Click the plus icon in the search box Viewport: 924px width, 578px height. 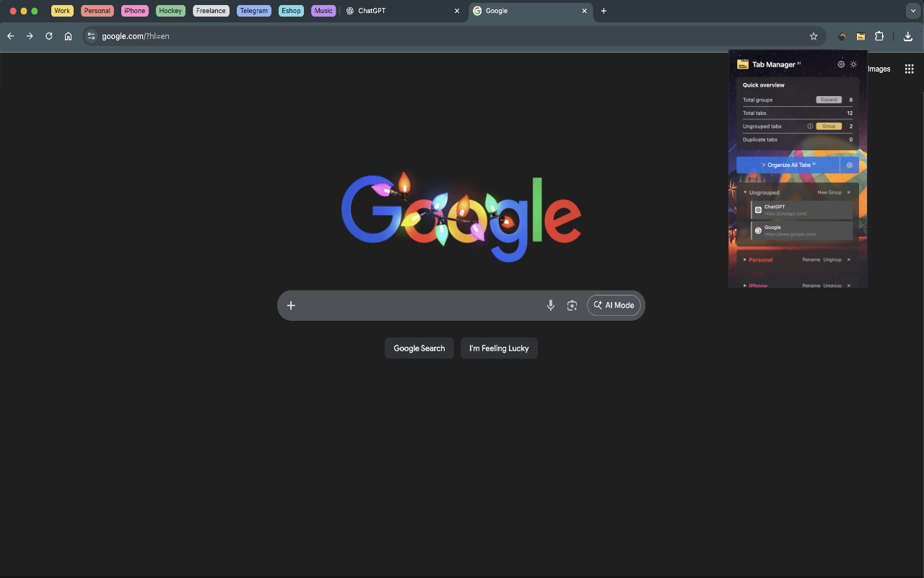tap(291, 306)
